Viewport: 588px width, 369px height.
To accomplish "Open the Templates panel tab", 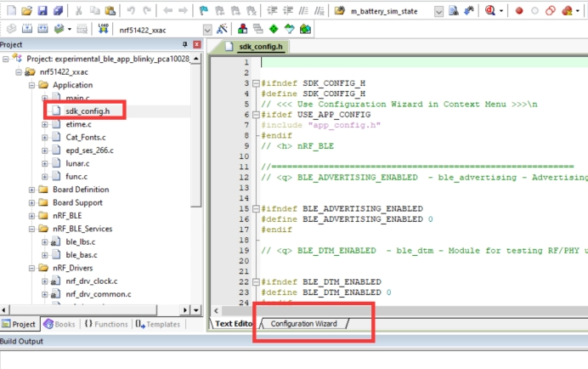I will click(x=157, y=324).
